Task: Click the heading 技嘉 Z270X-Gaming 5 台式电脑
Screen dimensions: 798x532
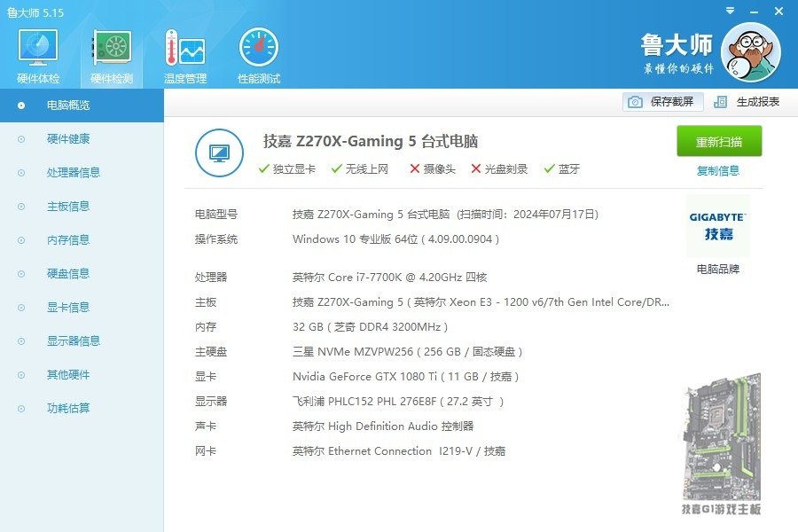Action: click(x=371, y=141)
